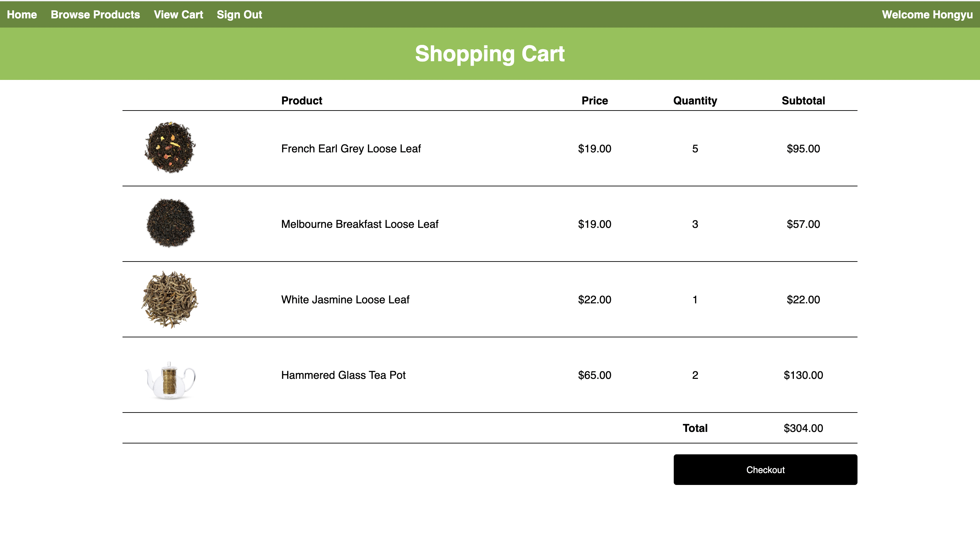Select the Hammered Glass Tea Pot name
The height and width of the screenshot is (538, 980).
pos(343,375)
